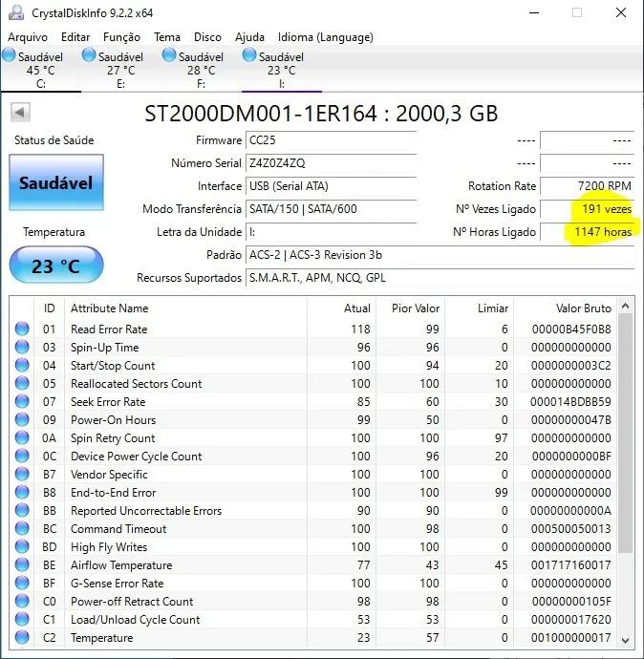Viewport: 644px width, 659px height.
Task: Click the status orb for High Fly Writes
Action: [x=22, y=546]
